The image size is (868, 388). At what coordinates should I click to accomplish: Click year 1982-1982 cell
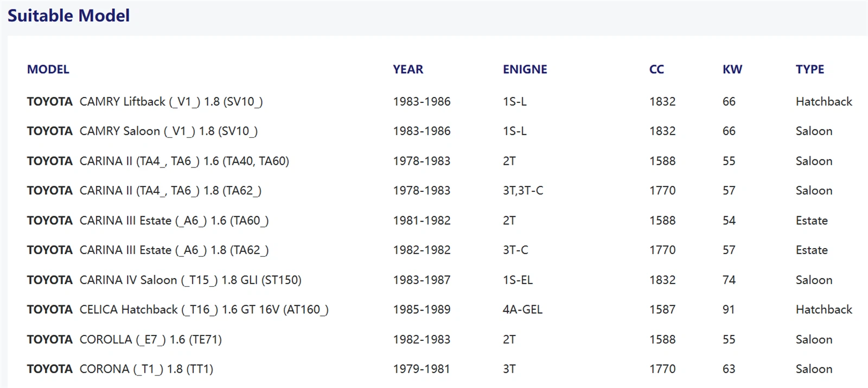point(422,250)
